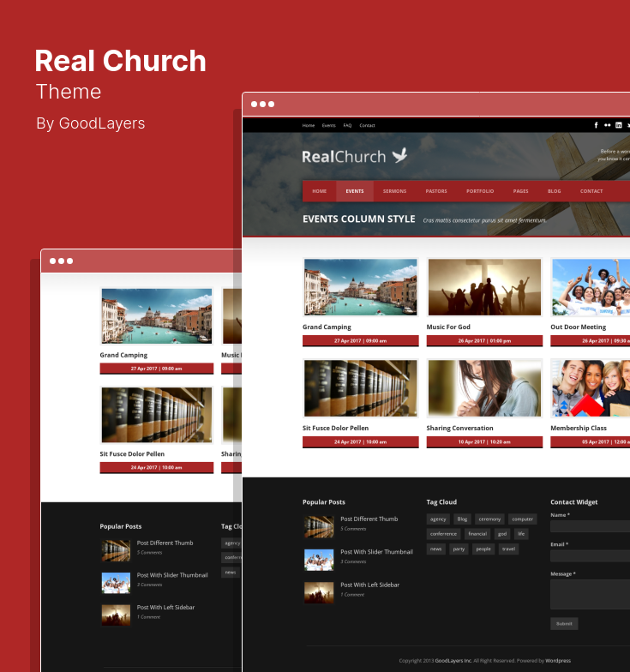Select SERMONS in the navigation menu

394,191
